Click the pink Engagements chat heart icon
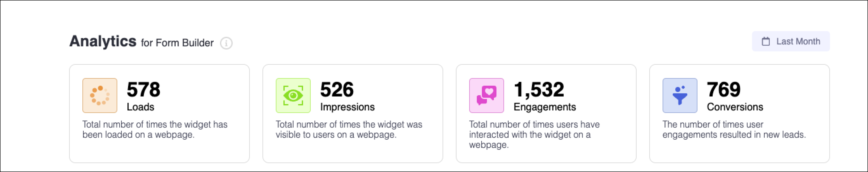The image size is (868, 172). tap(487, 95)
